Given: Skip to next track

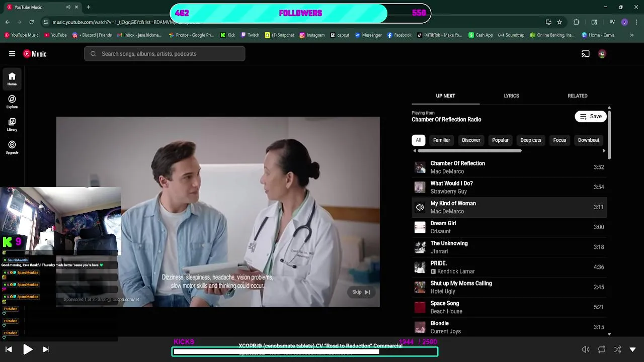Looking at the screenshot, I should [x=46, y=349].
